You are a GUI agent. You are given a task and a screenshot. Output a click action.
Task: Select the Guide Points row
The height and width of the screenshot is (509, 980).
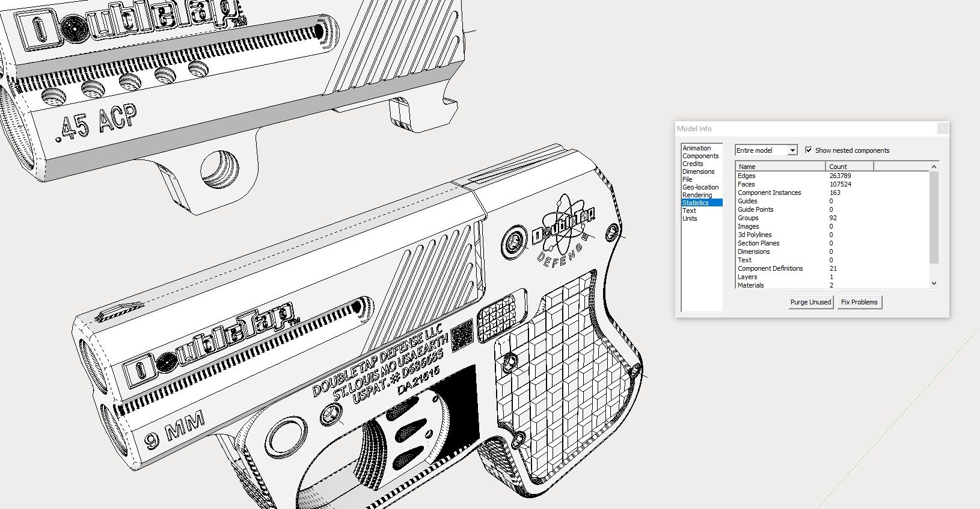(x=832, y=209)
